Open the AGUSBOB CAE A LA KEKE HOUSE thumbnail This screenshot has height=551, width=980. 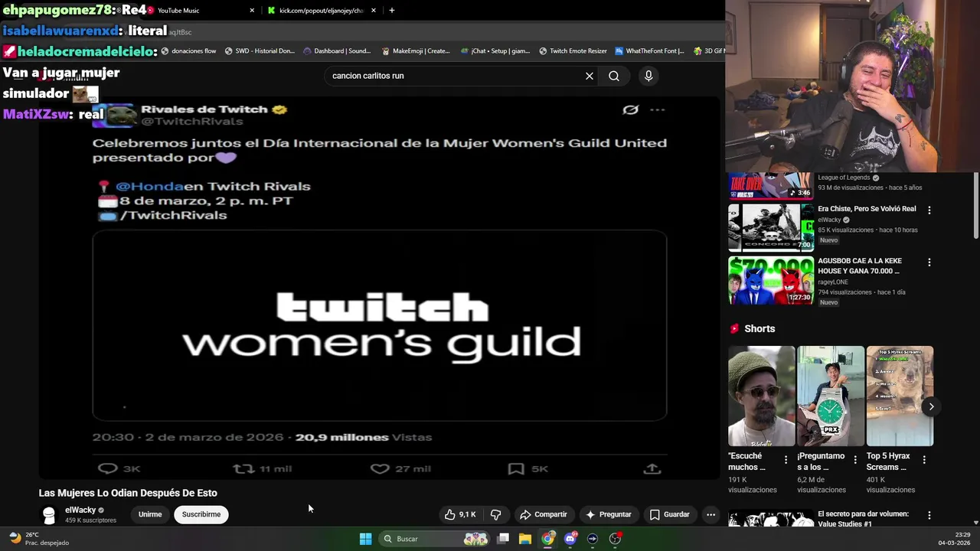point(771,280)
